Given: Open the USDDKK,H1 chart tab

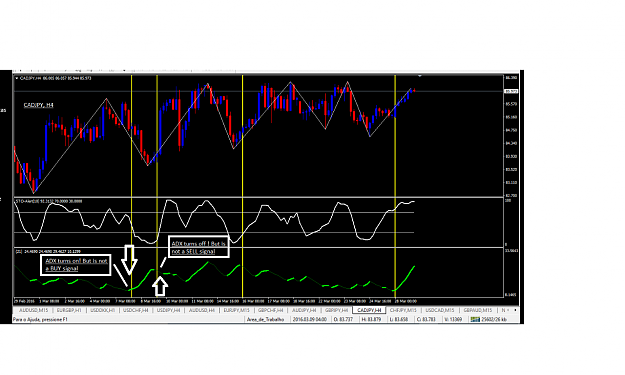Looking at the screenshot, I should coord(102,310).
